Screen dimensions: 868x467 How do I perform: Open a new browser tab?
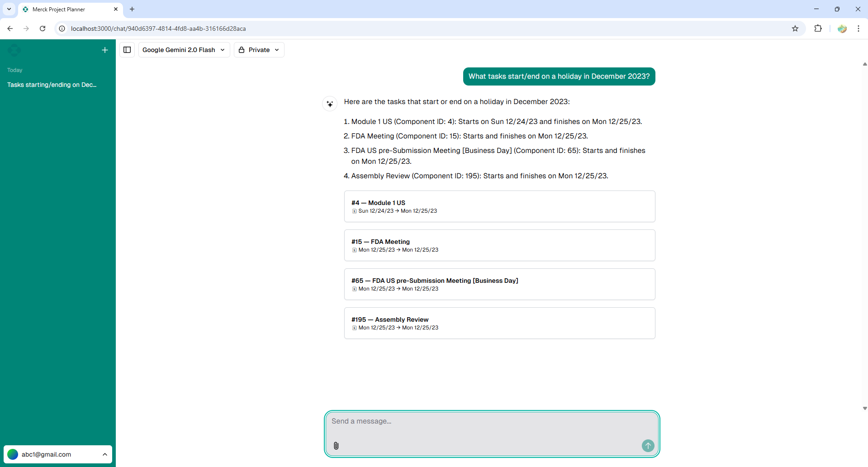(x=132, y=9)
